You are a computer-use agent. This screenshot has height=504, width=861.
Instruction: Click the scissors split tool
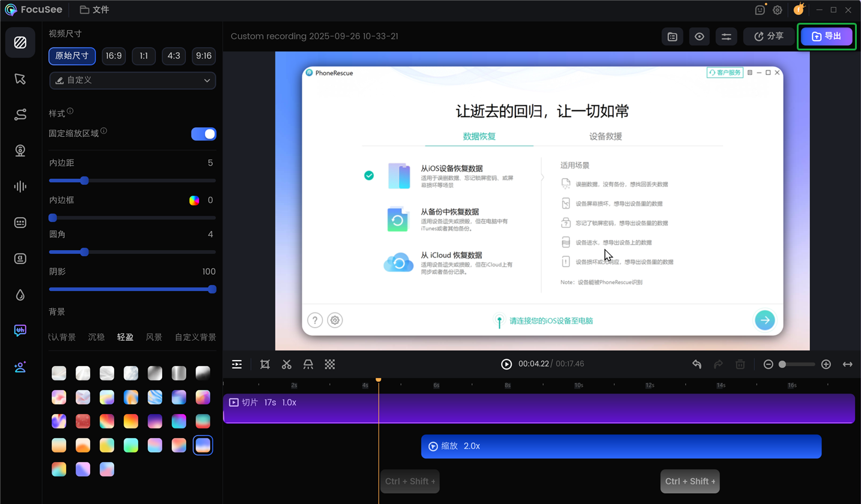coord(287,364)
